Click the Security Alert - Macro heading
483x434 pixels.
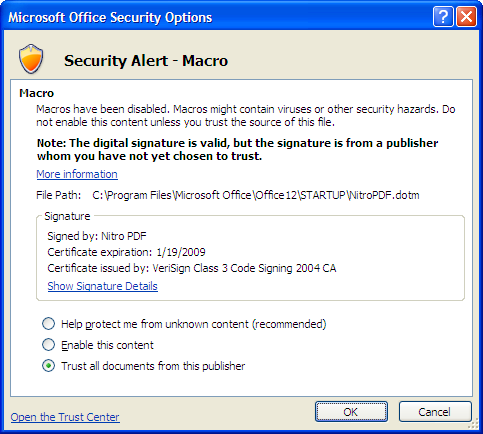click(x=146, y=61)
